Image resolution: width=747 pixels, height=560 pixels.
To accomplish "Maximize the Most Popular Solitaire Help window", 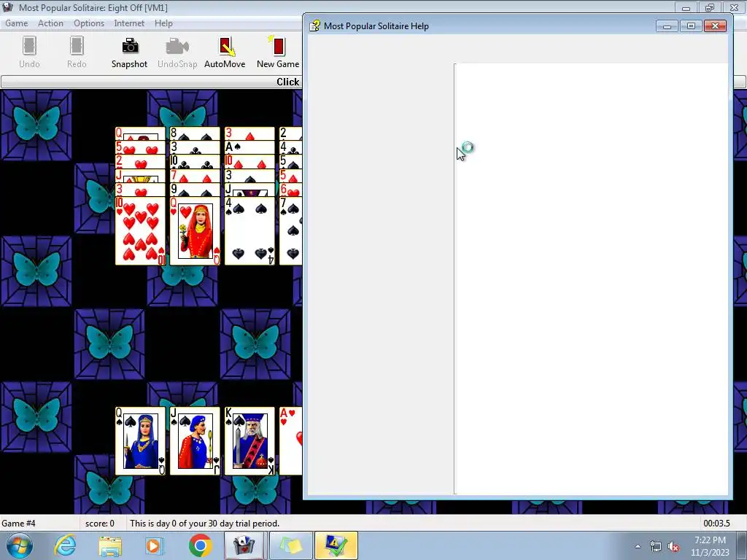I will [691, 26].
